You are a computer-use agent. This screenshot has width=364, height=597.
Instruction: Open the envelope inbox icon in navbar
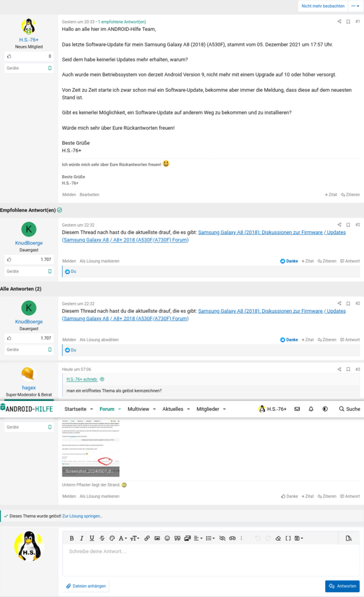(297, 409)
